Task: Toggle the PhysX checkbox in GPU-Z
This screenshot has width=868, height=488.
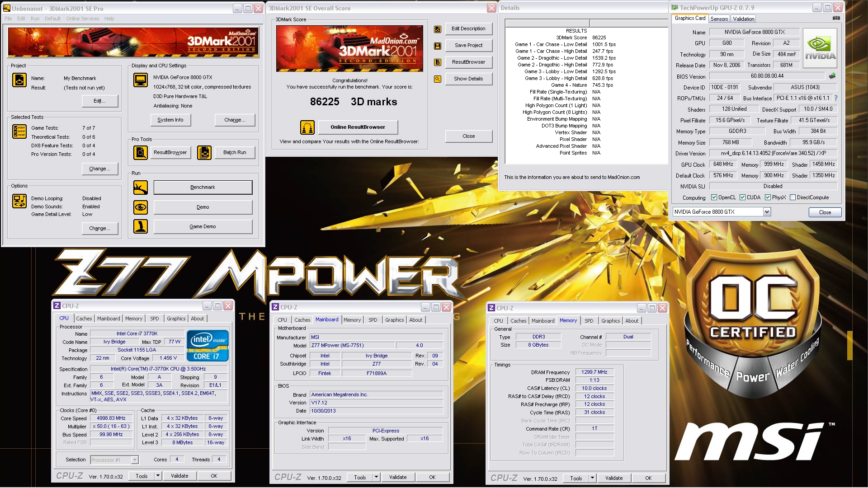Action: click(768, 197)
